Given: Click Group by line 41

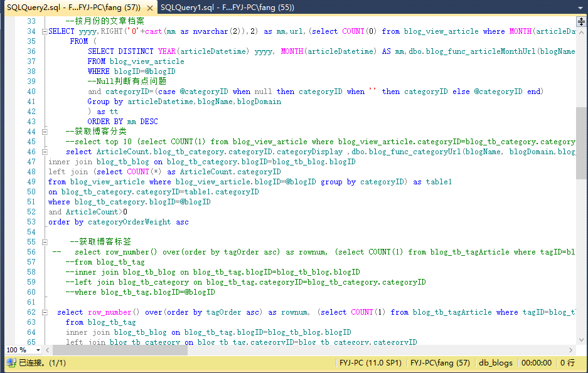Looking at the screenshot, I should [x=184, y=102].
